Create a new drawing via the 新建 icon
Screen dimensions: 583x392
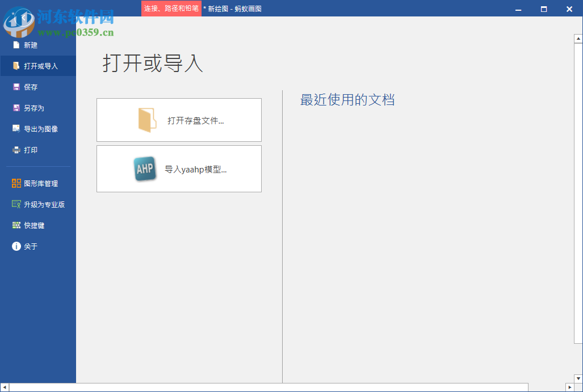(x=16, y=45)
